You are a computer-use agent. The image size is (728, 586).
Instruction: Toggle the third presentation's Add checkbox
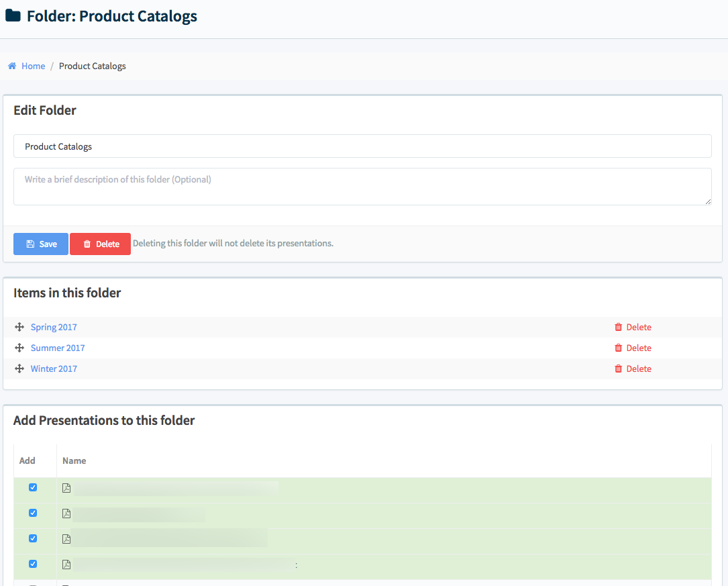(33, 538)
